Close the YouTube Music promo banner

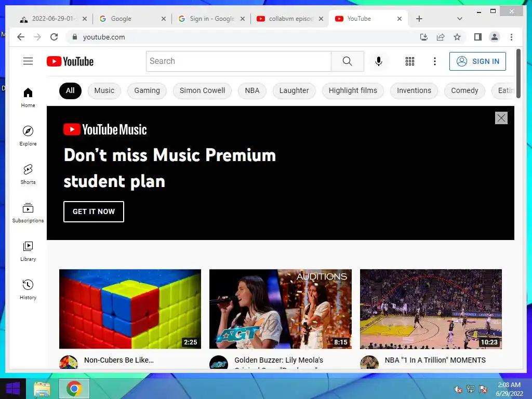tap(501, 118)
